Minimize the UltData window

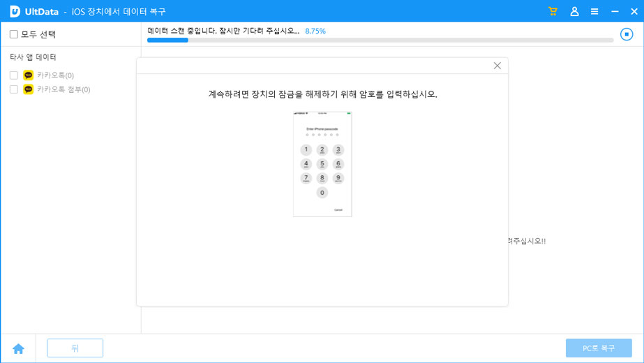coord(615,11)
